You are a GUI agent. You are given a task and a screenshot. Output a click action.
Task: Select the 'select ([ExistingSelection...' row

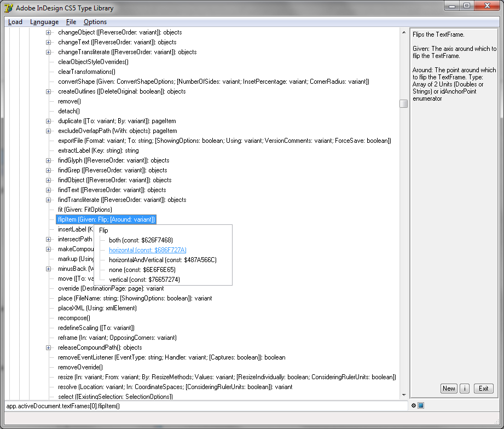[115, 397]
